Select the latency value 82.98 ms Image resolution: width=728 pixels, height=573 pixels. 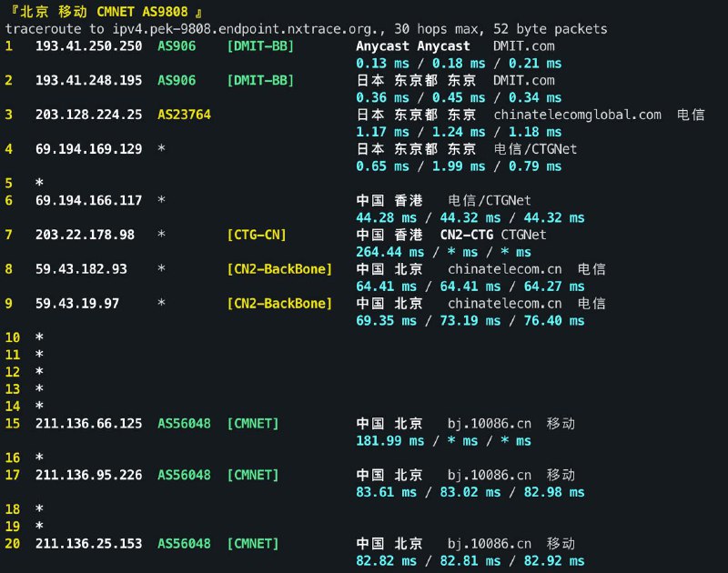[554, 493]
